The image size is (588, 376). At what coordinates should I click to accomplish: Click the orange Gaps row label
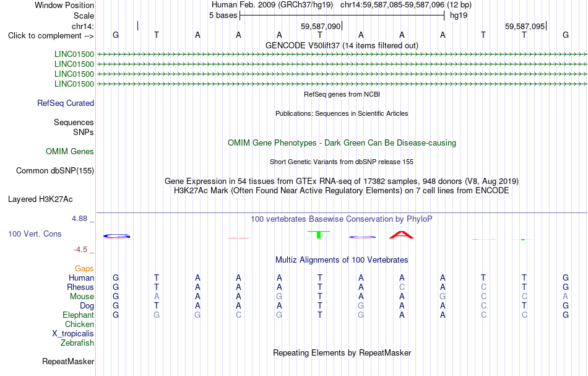(84, 269)
